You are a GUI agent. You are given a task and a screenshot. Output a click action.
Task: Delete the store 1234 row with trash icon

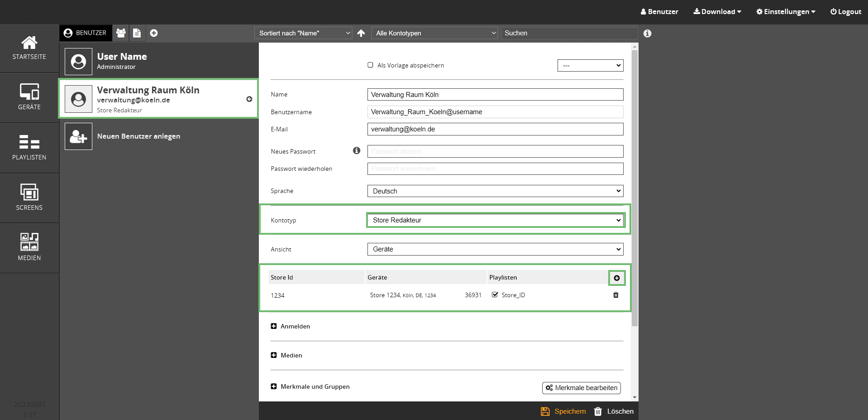[615, 295]
